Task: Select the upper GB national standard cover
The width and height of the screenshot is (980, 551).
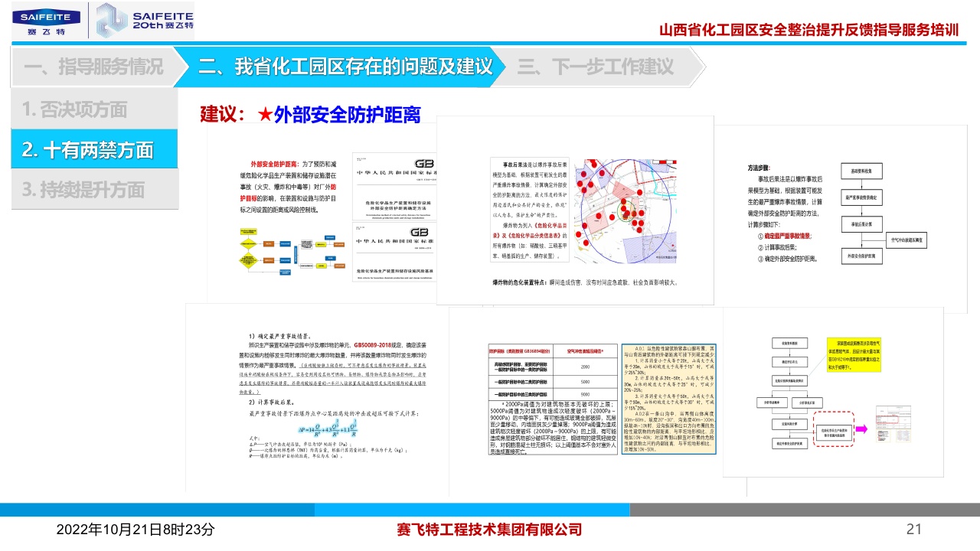Action: [x=394, y=186]
